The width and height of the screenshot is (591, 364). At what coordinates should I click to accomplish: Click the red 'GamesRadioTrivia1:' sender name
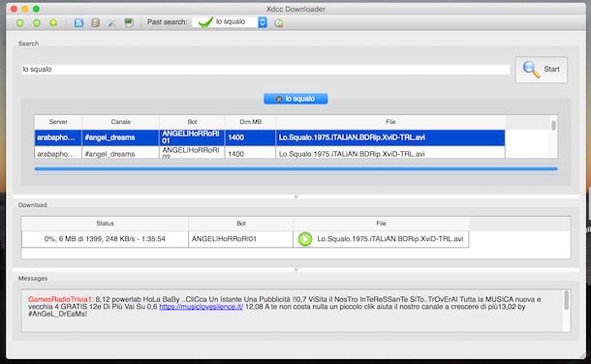61,299
